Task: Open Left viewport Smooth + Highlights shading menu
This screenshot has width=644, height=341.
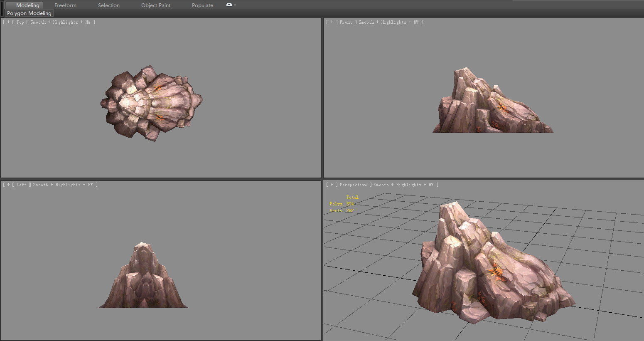Action: [x=63, y=185]
